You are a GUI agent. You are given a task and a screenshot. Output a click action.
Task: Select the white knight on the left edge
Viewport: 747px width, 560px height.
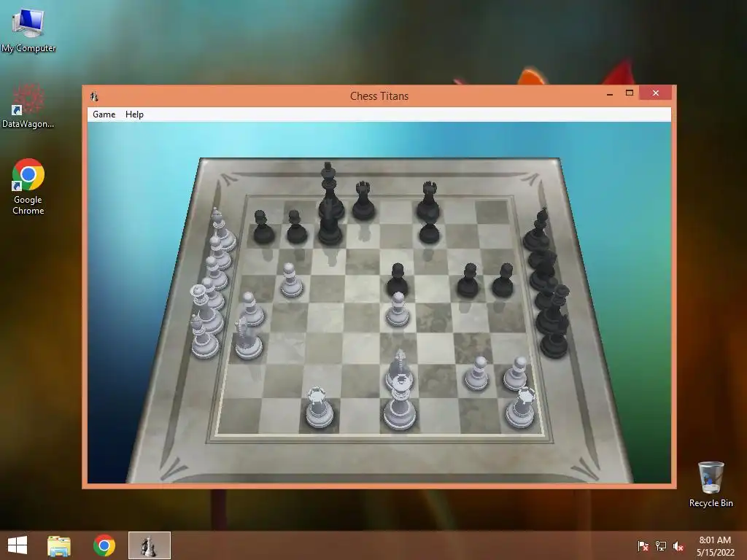(x=248, y=338)
